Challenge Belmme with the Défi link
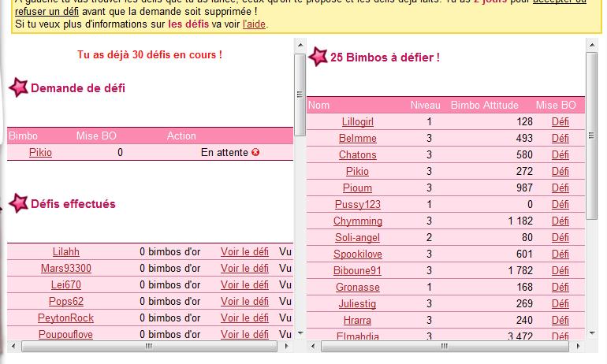607x364 pixels. pos(560,139)
